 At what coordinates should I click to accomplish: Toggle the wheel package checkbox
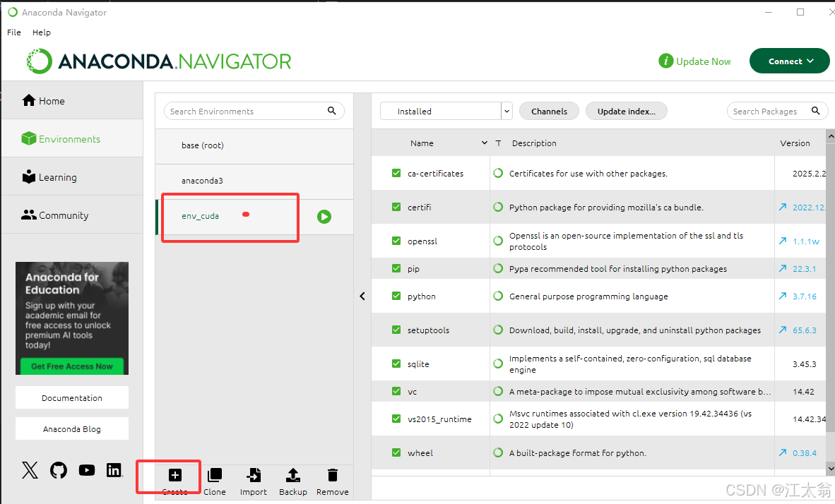click(396, 453)
